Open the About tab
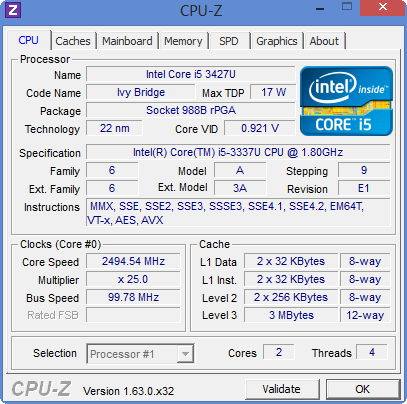Screen dimensions: 407x404 tap(324, 41)
